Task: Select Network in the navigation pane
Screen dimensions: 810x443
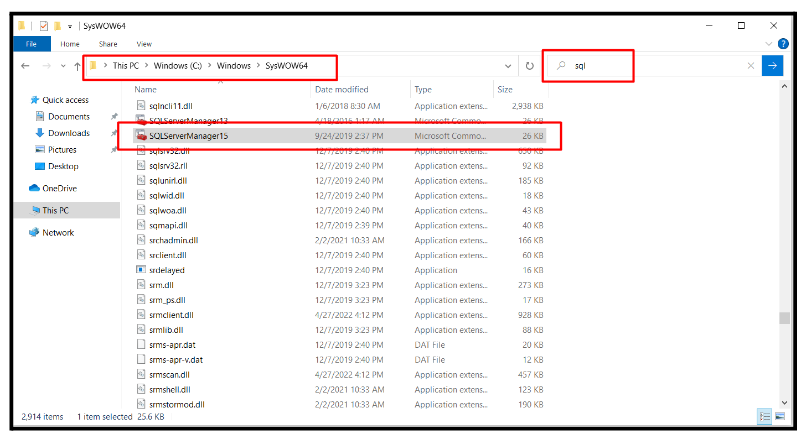Action: [58, 232]
